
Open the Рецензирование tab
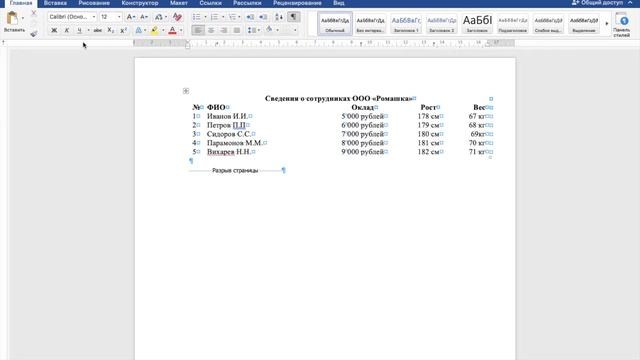click(x=297, y=3)
